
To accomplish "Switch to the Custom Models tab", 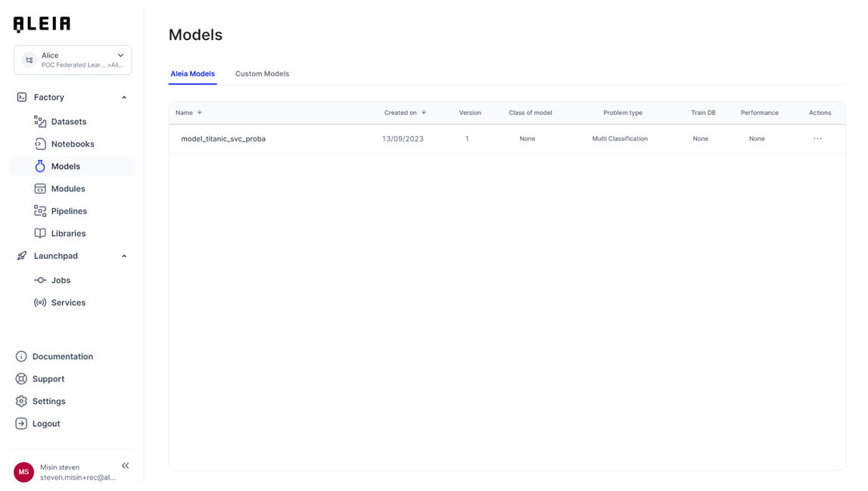I will (x=262, y=74).
